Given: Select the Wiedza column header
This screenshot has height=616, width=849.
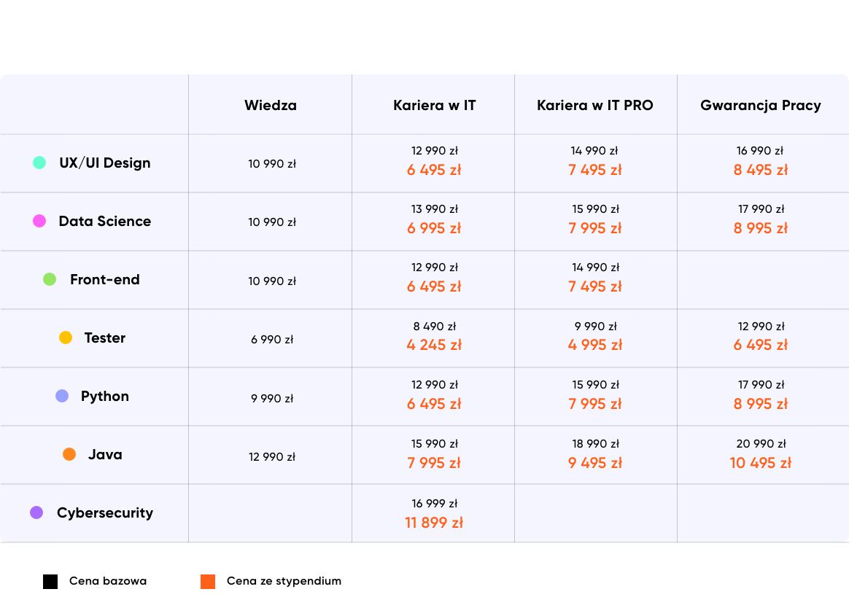Looking at the screenshot, I should [x=270, y=105].
